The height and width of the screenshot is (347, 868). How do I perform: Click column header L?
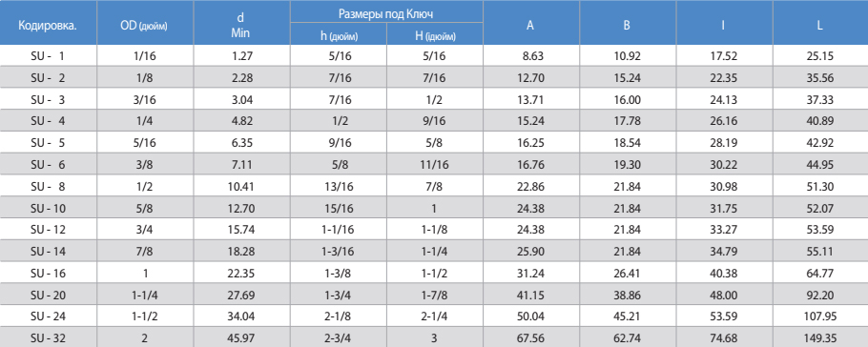tap(819, 26)
